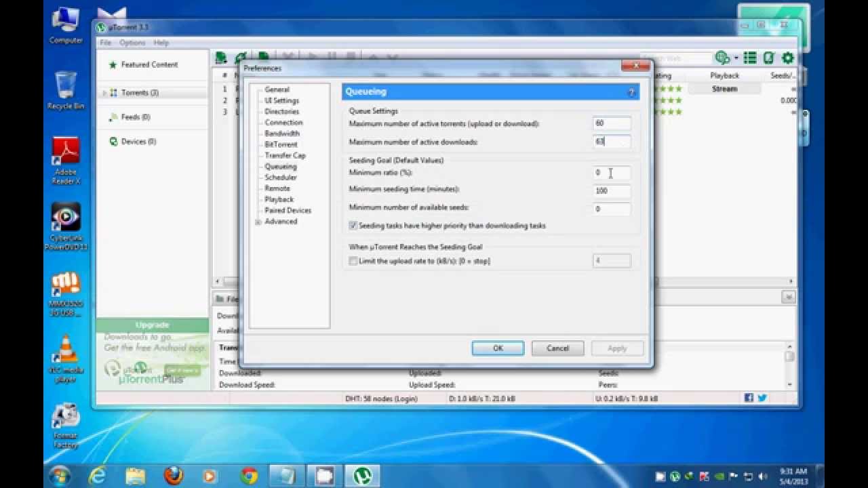Select UI Settings in preferences tree
This screenshot has height=488, width=868.
click(281, 100)
